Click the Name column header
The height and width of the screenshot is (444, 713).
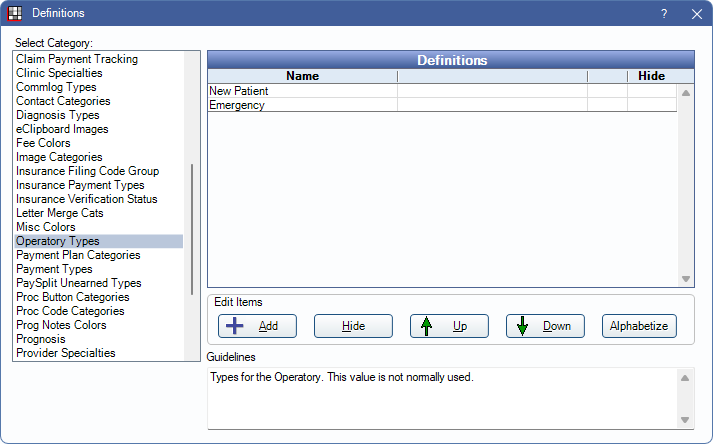(302, 75)
